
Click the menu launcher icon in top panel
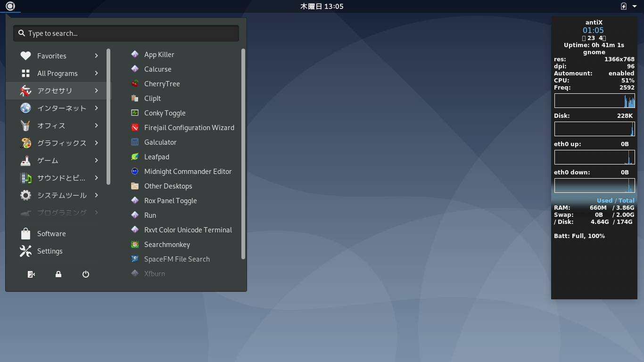(x=10, y=6)
